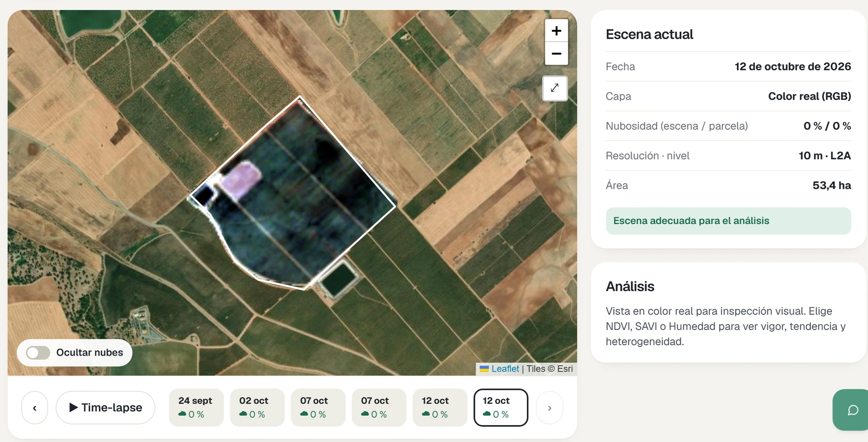The width and height of the screenshot is (868, 442).
Task: Open the Leaflet attribution link
Action: tap(505, 369)
